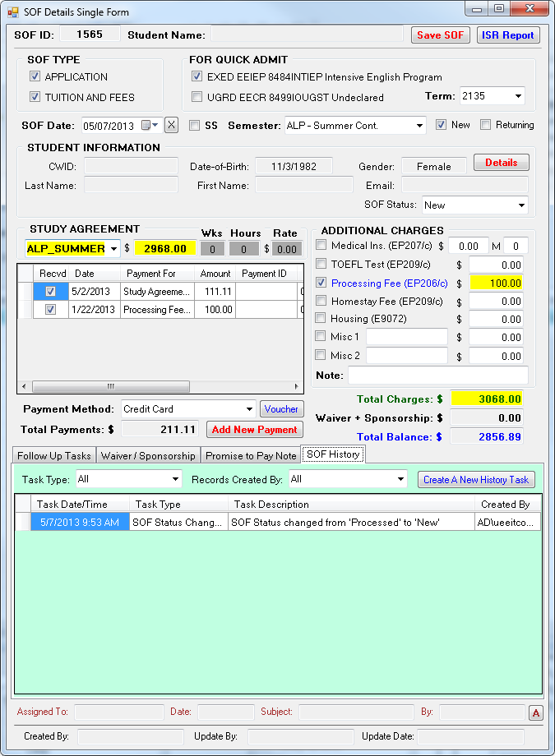Check the Housing (E9072) checkbox
The width and height of the screenshot is (555, 756).
click(320, 318)
